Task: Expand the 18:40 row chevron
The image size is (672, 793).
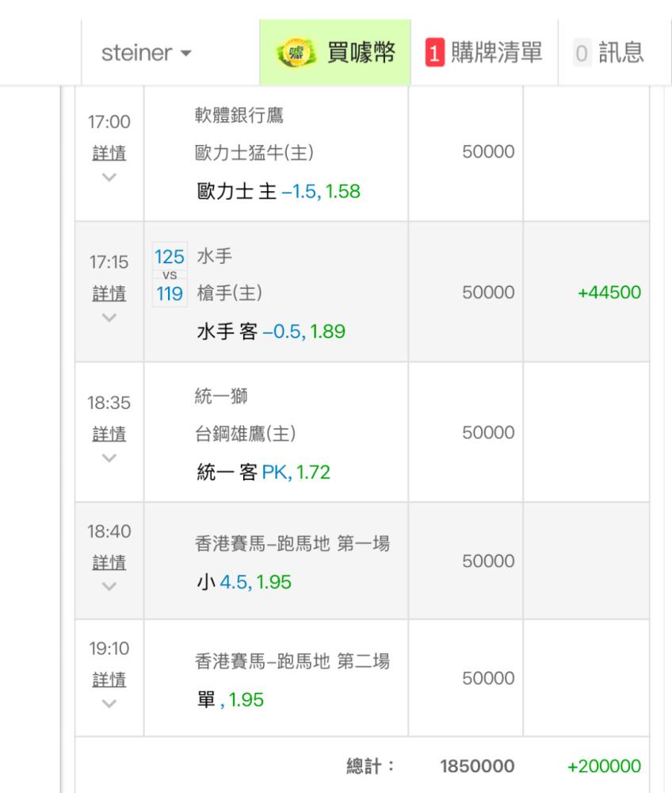Action: coord(109,587)
